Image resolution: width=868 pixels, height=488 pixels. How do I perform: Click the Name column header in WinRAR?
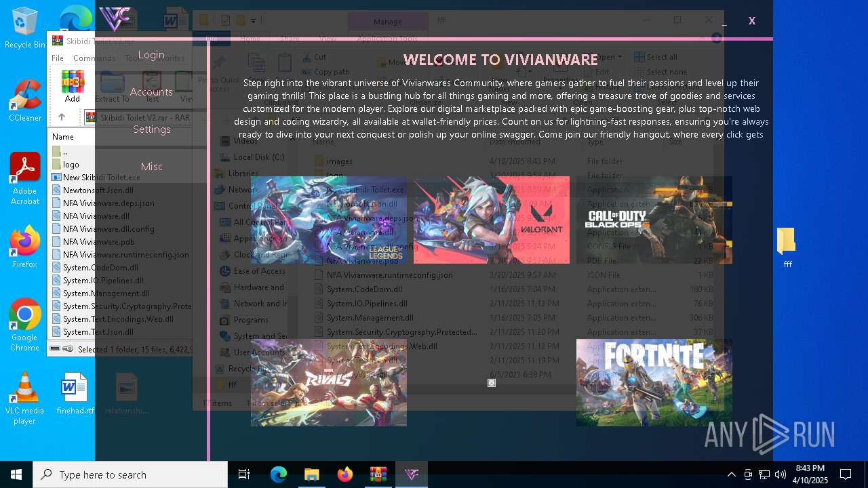point(63,137)
